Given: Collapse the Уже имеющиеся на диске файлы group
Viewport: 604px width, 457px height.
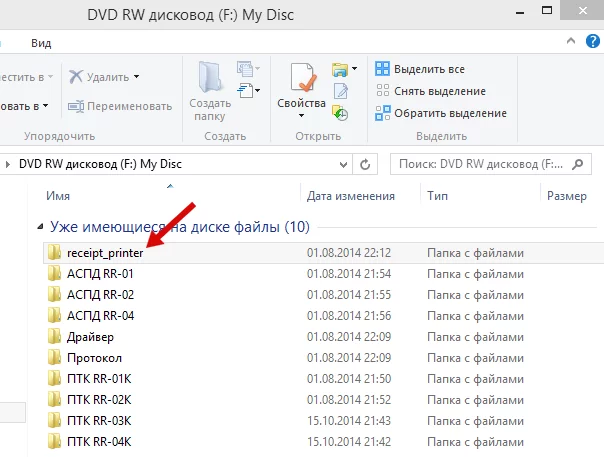Looking at the screenshot, I should 40,227.
